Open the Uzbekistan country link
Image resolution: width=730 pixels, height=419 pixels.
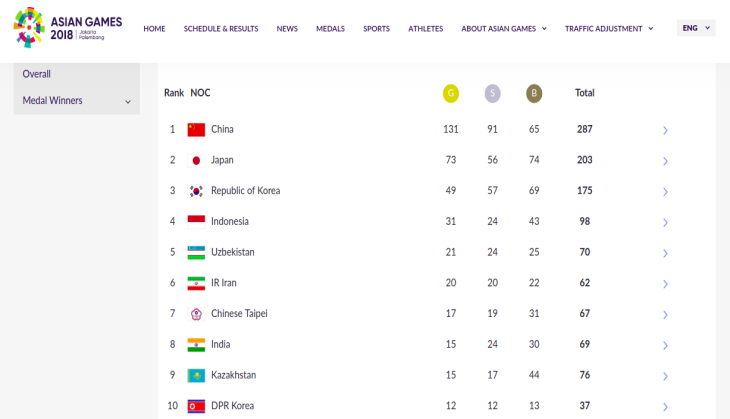(x=233, y=252)
